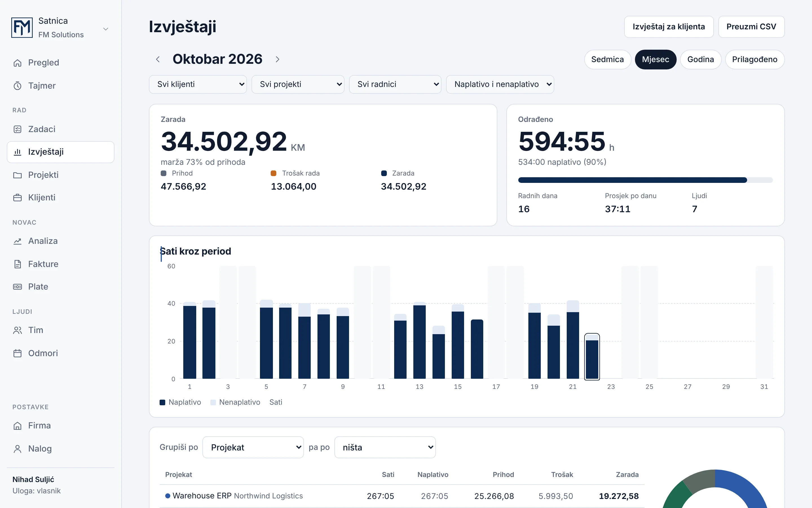The height and width of the screenshot is (508, 812).
Task: Click highlighted bar for day 22
Action: 592,357
